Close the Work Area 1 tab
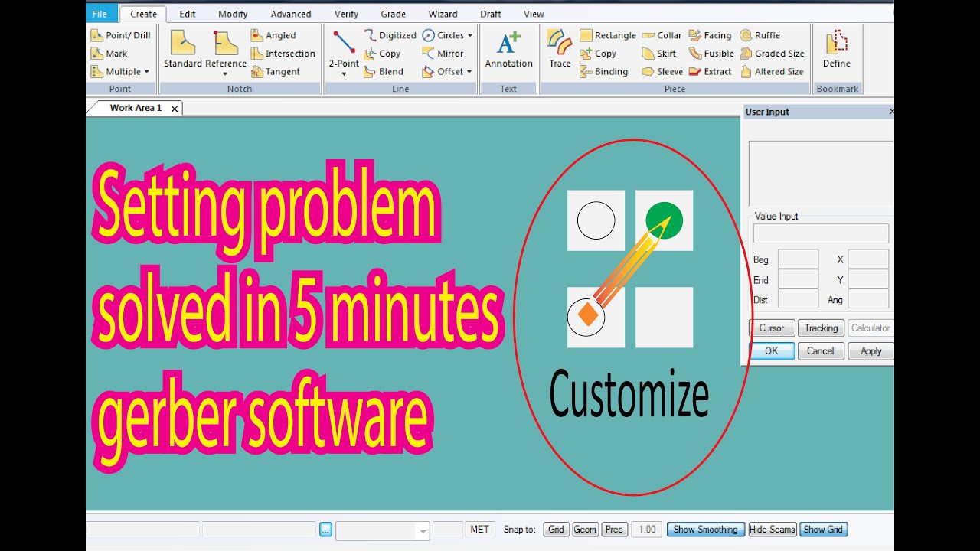This screenshot has height=551, width=980. point(175,109)
